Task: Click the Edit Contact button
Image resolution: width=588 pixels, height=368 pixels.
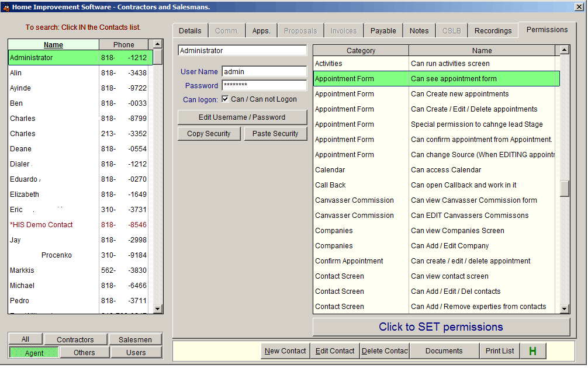Action: [335, 350]
